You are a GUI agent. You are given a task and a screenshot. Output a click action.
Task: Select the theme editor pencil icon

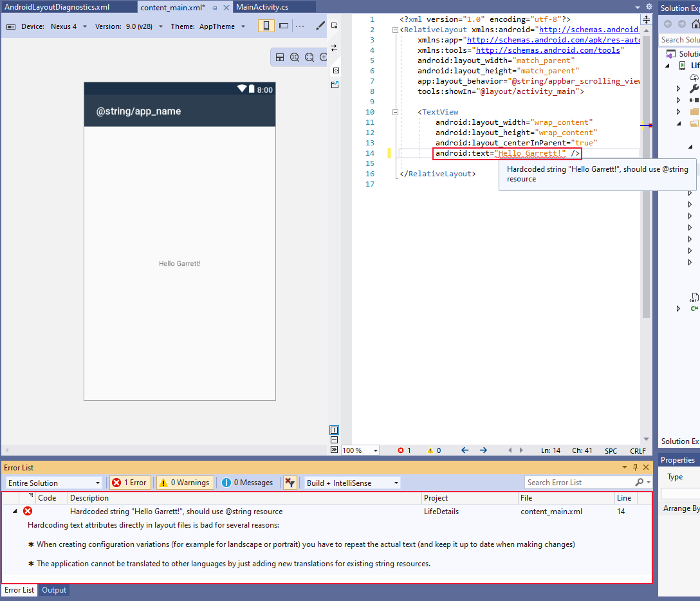[x=320, y=26]
